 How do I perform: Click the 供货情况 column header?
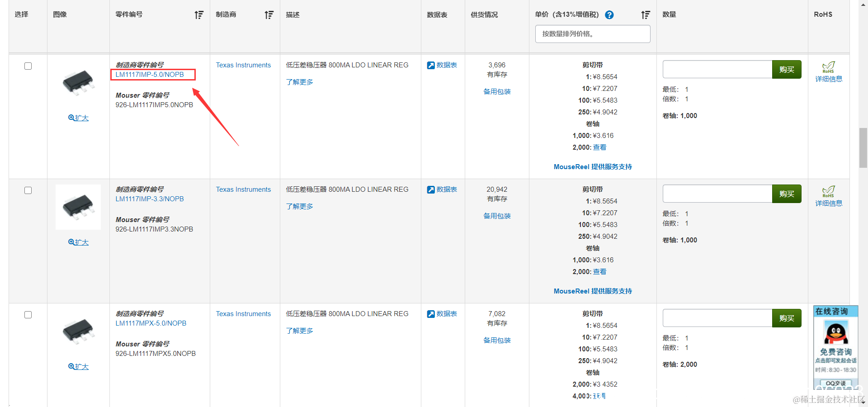(484, 15)
